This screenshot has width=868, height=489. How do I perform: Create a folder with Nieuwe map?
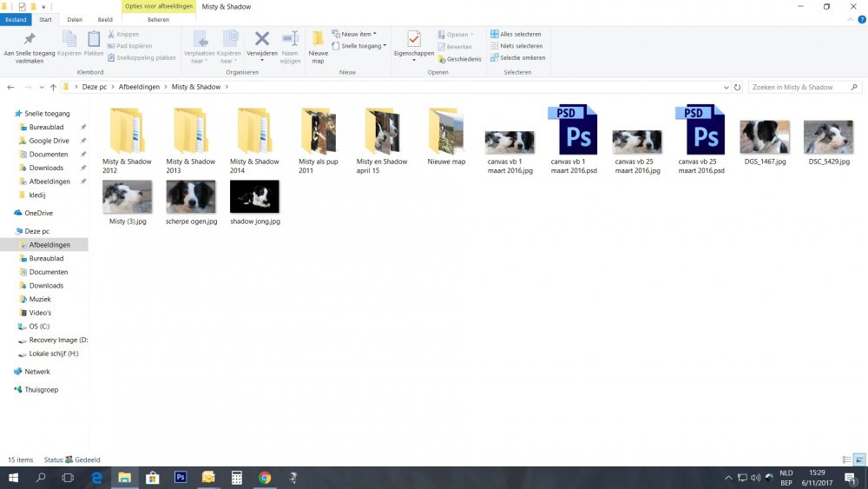[319, 43]
